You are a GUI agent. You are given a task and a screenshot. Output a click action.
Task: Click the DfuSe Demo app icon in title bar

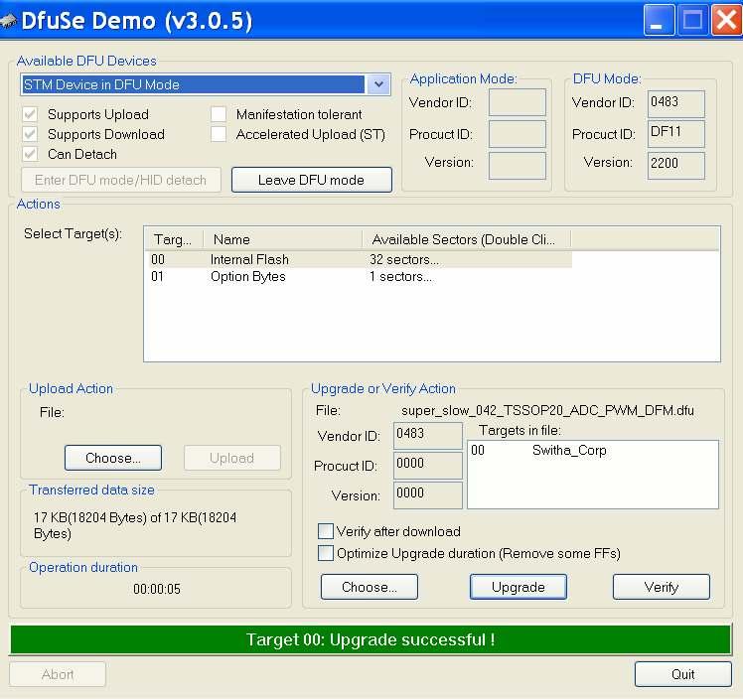(x=9, y=21)
